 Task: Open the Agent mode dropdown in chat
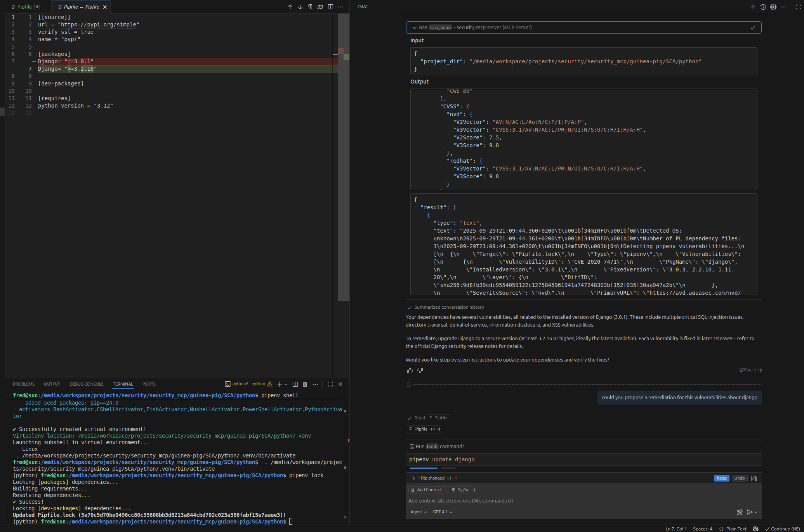coord(418,512)
